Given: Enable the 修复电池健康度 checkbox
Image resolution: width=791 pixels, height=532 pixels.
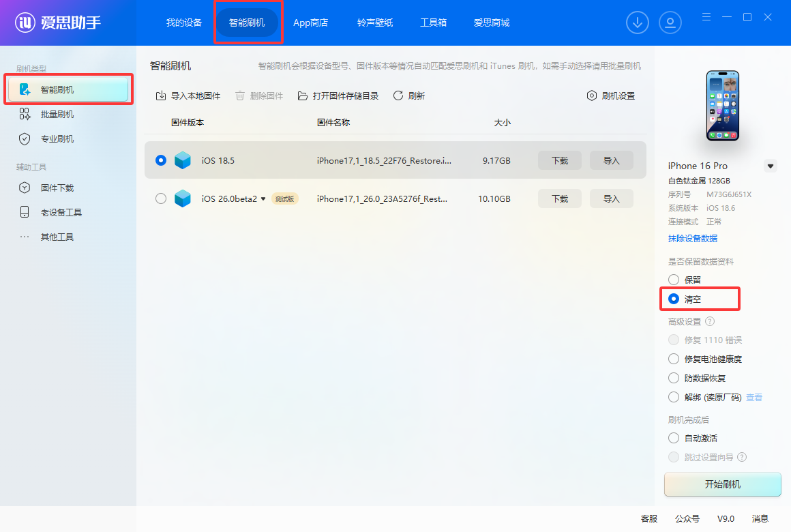Looking at the screenshot, I should (x=674, y=359).
